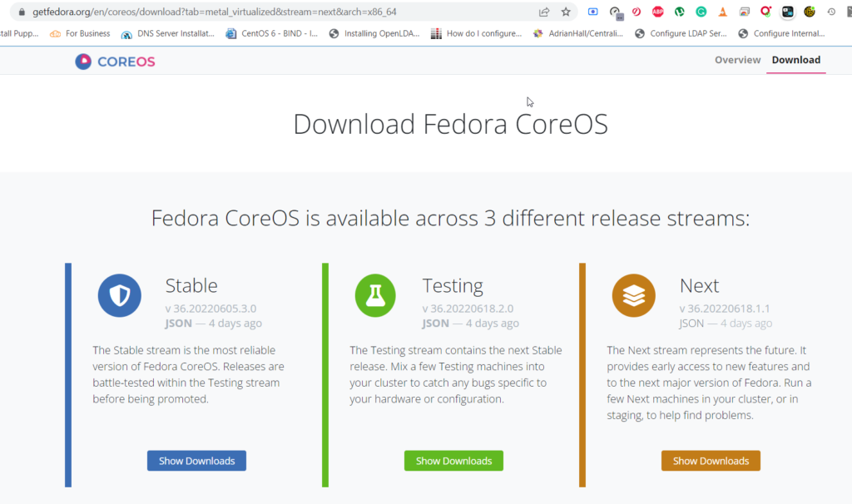Click the Stable shield icon
The height and width of the screenshot is (504, 852).
click(120, 295)
